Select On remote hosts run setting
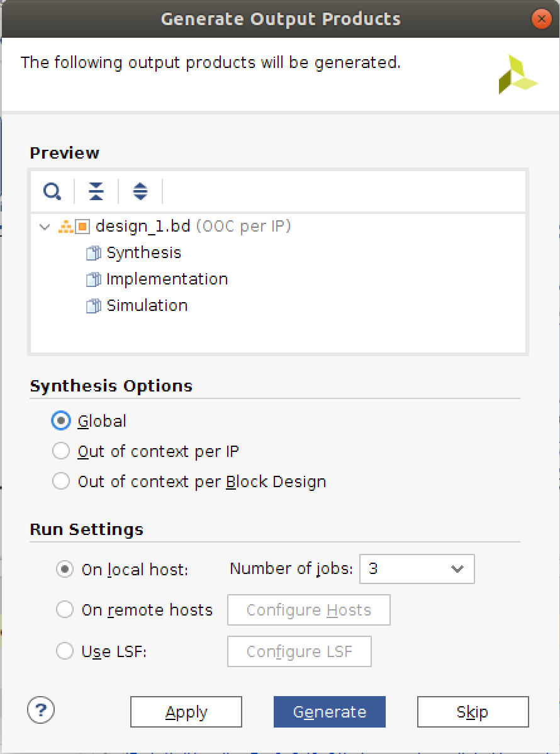The height and width of the screenshot is (754, 560). tap(65, 610)
